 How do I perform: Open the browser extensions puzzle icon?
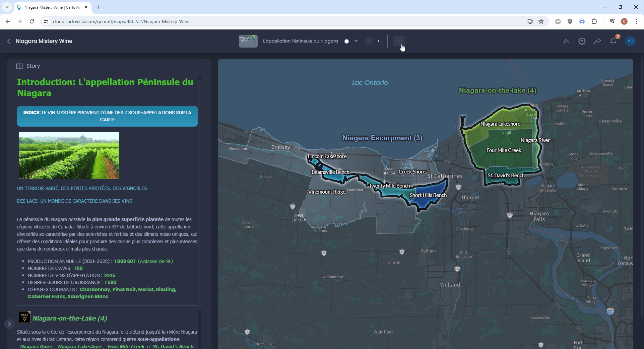594,21
